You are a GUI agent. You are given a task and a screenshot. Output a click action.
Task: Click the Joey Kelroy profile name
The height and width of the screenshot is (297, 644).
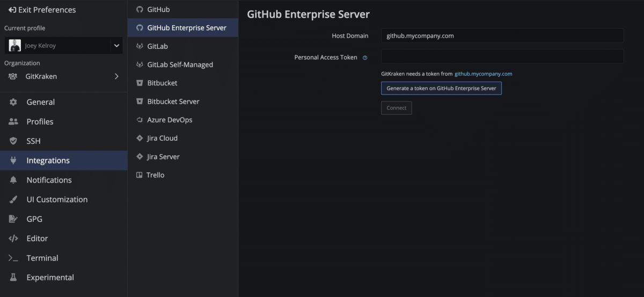pos(40,46)
